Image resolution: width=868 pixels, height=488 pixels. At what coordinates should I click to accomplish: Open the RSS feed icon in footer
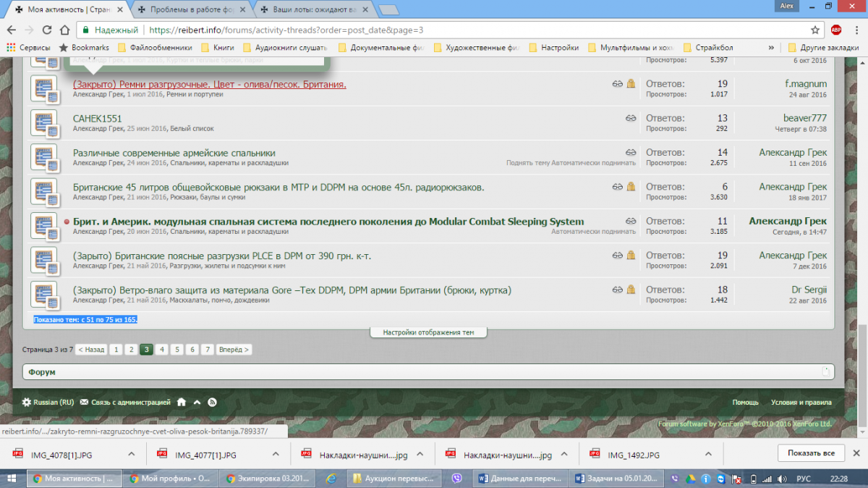click(212, 402)
